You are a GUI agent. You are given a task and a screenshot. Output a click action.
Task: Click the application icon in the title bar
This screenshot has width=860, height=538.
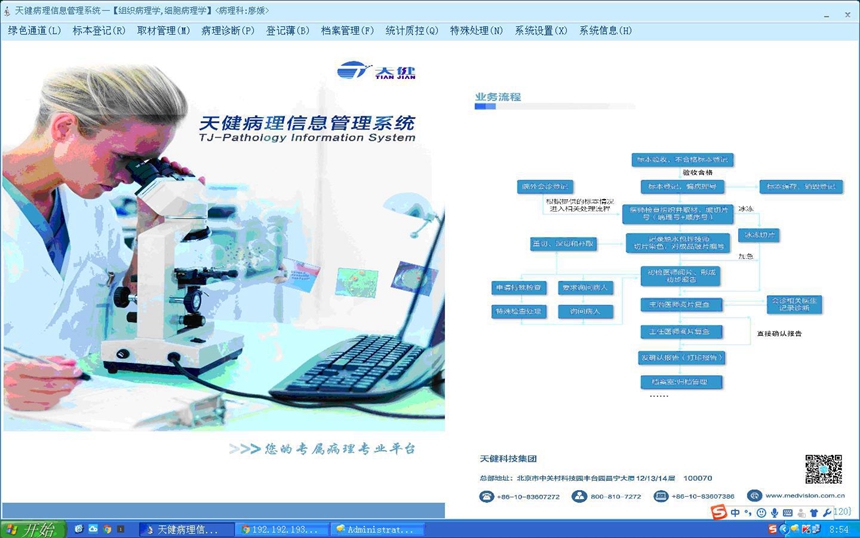click(7, 11)
